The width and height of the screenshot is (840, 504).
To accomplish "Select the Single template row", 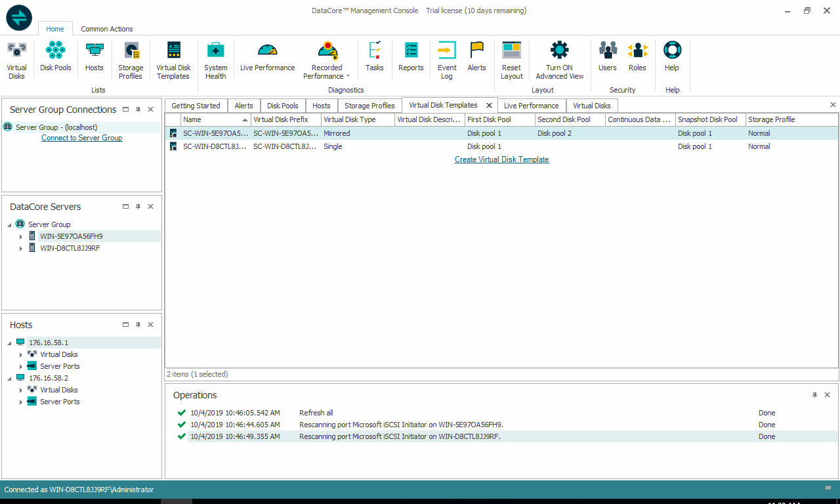I will 502,146.
